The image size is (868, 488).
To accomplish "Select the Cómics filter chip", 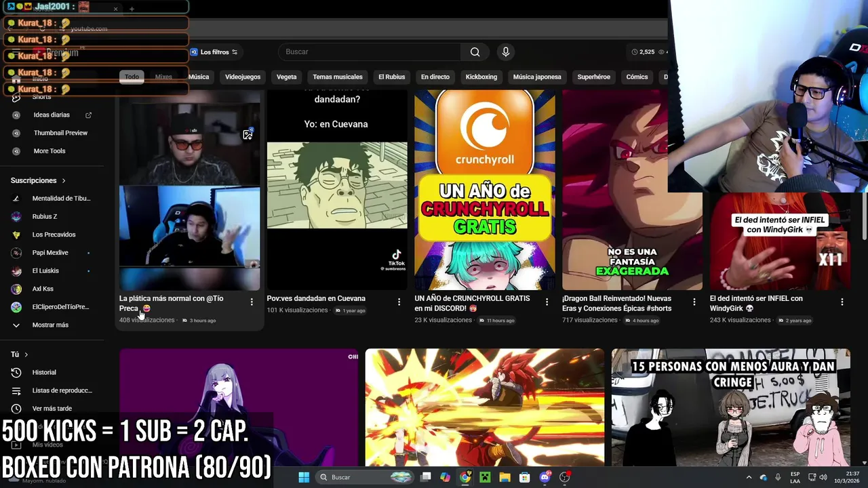I will (637, 77).
